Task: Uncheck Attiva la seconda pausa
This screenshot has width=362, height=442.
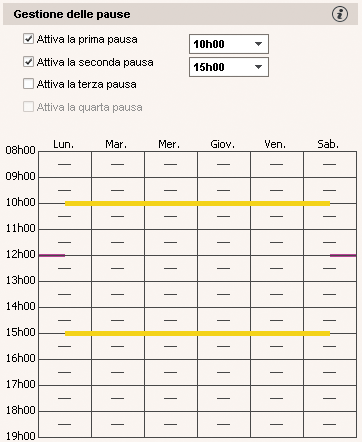Action: (x=28, y=62)
